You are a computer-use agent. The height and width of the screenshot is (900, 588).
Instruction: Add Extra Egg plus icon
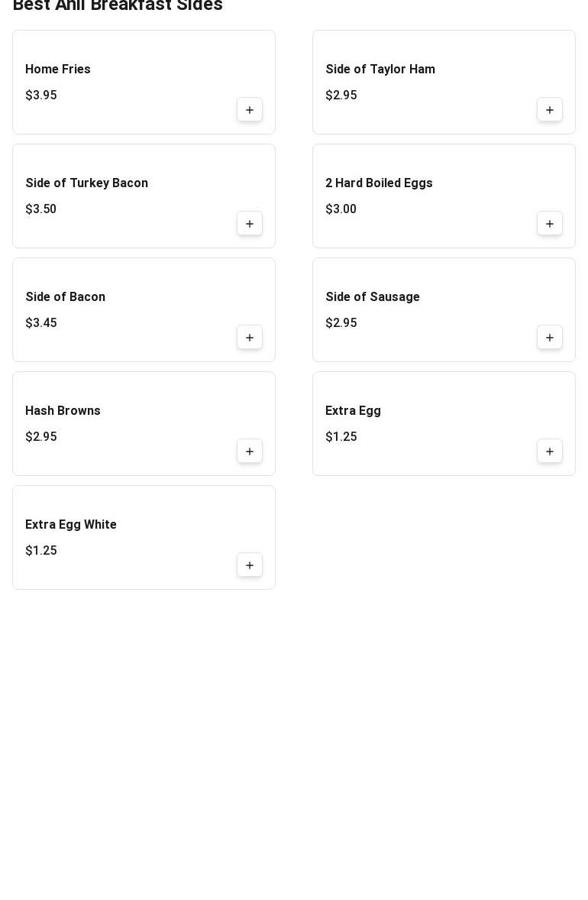pyautogui.click(x=550, y=452)
